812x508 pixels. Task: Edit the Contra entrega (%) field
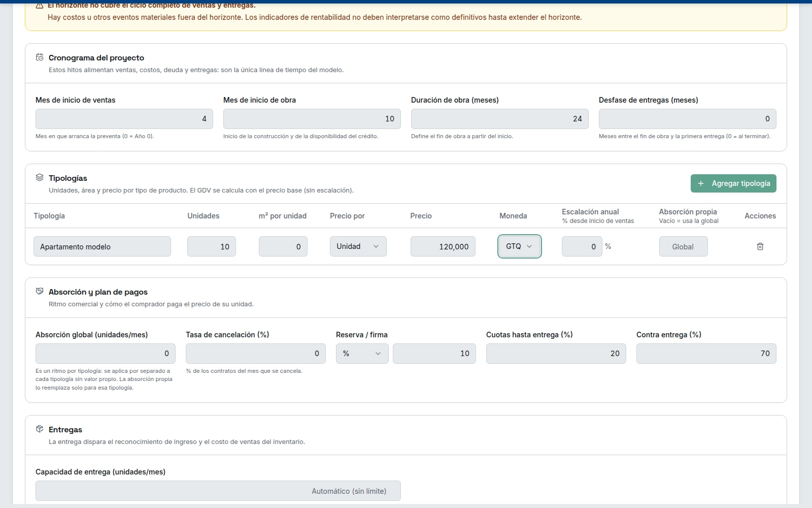(x=706, y=354)
